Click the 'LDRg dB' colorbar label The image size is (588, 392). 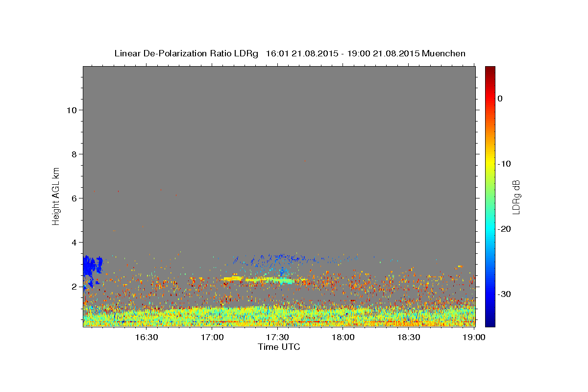[516, 196]
